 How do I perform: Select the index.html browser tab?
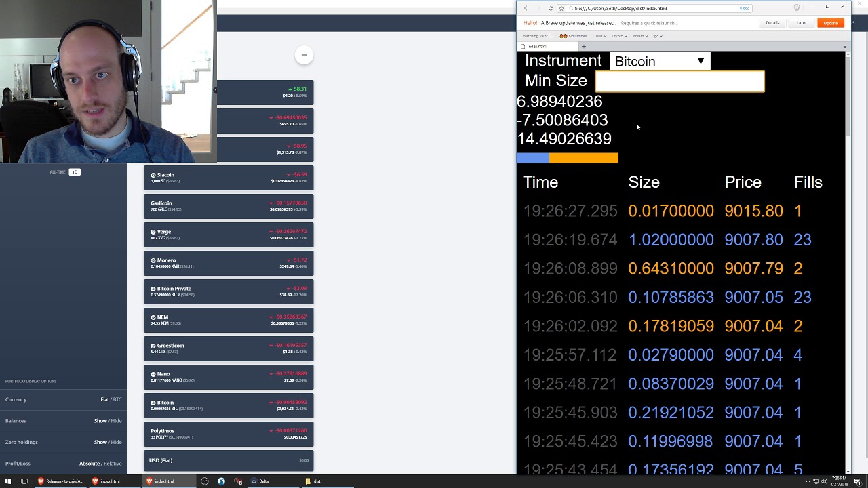[547, 46]
